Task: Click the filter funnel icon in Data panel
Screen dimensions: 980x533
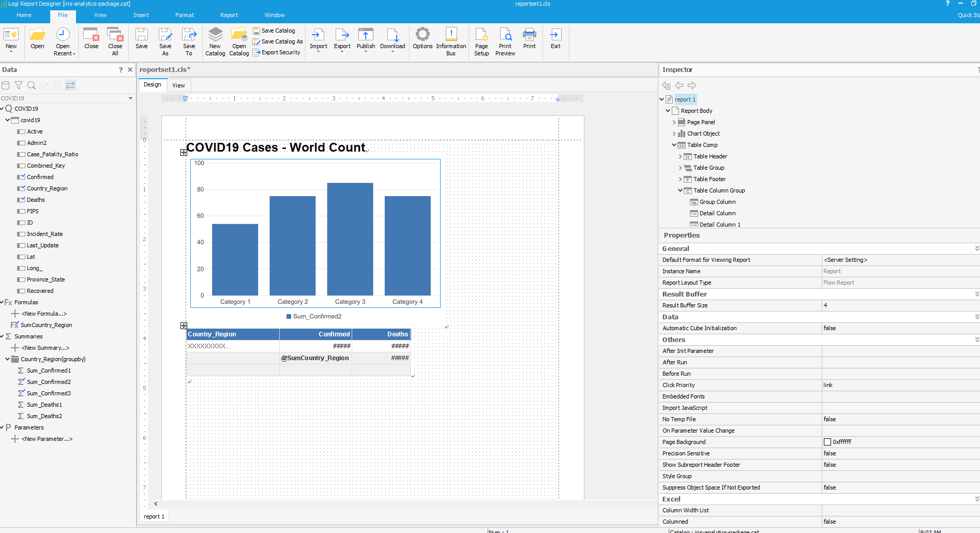Action: click(19, 85)
